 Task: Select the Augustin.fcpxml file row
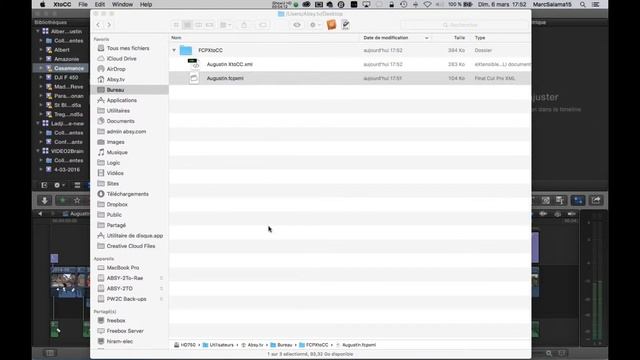350,78
